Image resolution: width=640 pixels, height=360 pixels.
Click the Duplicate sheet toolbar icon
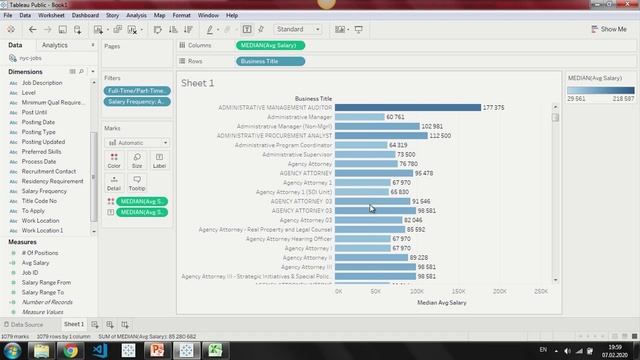tap(118, 29)
